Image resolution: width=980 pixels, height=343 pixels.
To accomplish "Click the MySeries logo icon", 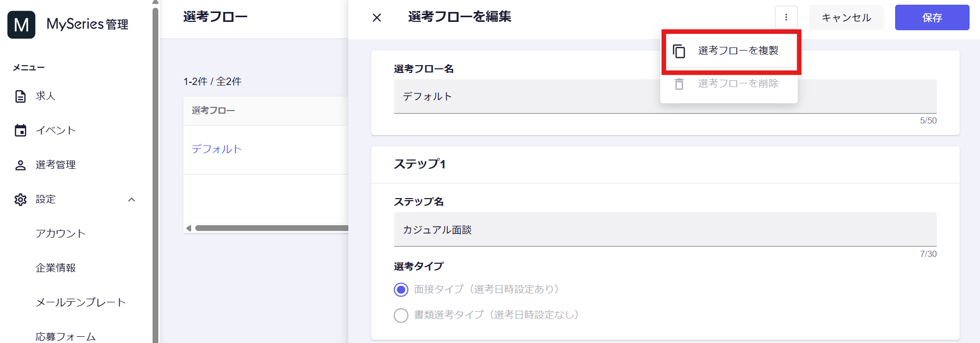I will pos(21,24).
